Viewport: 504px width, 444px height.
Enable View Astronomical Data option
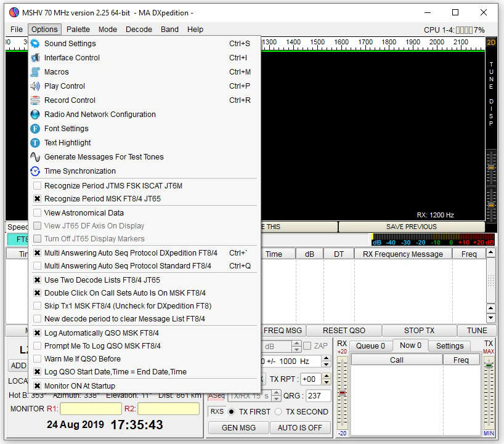[38, 212]
